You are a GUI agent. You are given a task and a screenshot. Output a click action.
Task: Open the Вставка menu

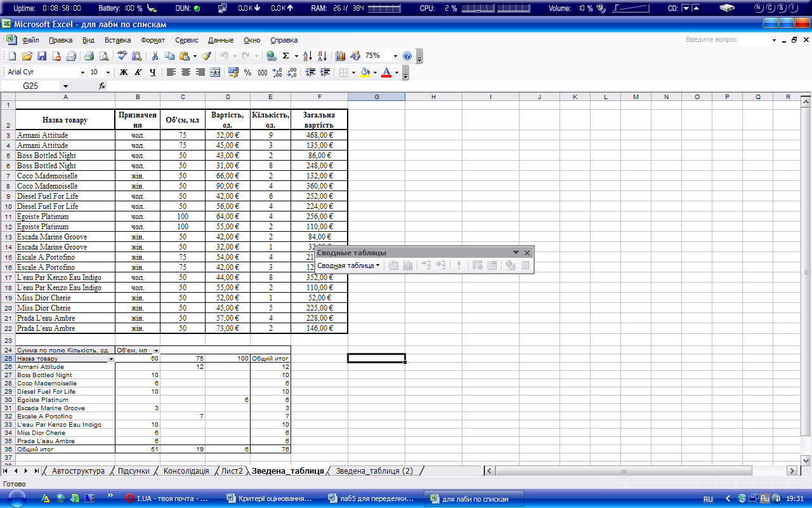point(117,39)
